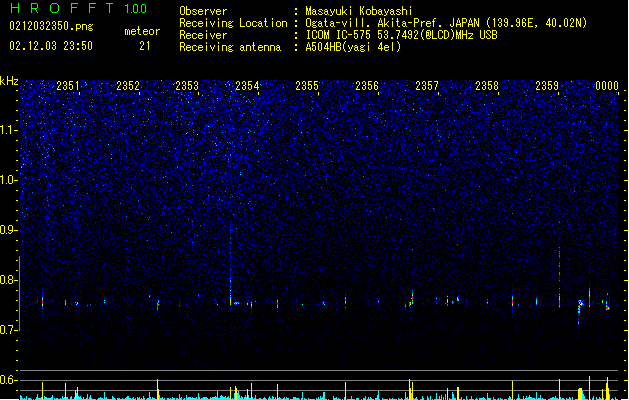Click the HROFFT 1.0.0 title text
Viewport: 629px width, 400px height.
pyautogui.click(x=78, y=8)
